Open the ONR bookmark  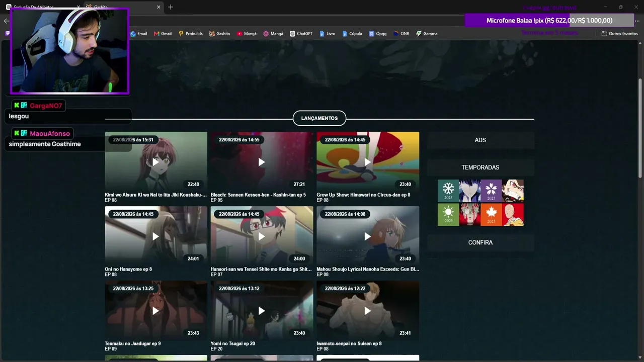pos(401,34)
